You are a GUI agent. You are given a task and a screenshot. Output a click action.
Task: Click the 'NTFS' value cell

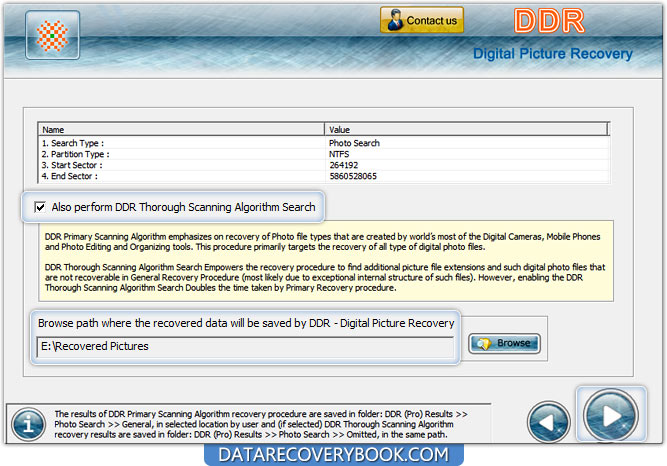pyautogui.click(x=339, y=154)
